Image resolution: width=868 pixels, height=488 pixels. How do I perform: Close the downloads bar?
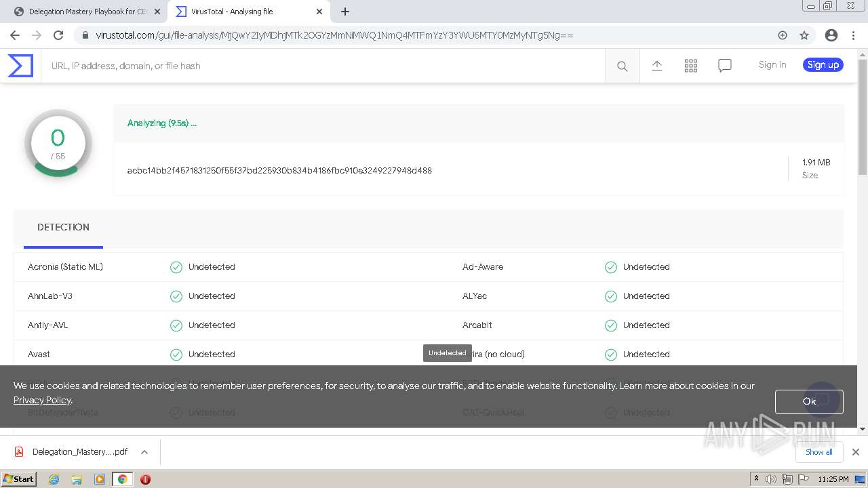coord(856,452)
